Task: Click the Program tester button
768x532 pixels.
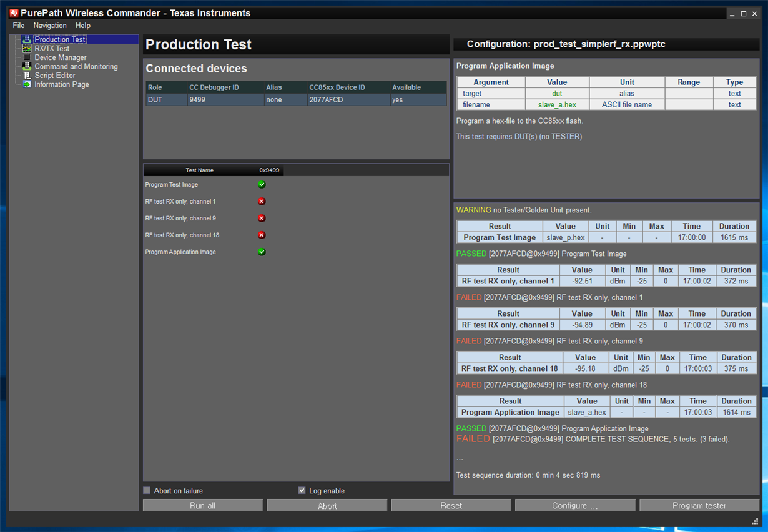Action: click(699, 505)
